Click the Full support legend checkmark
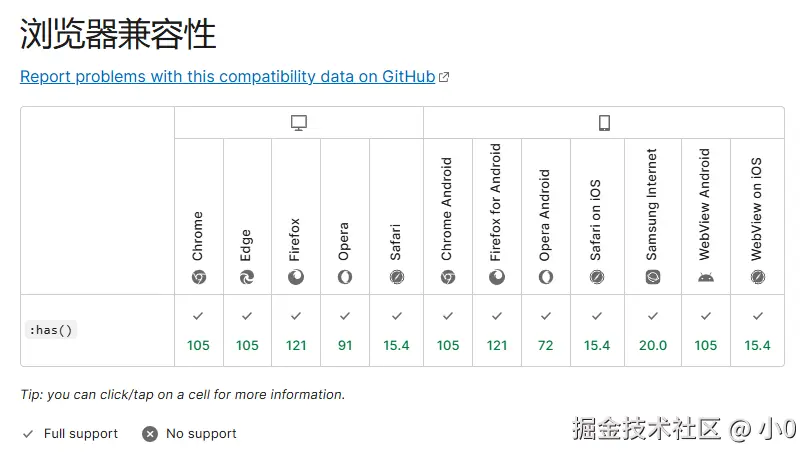The image size is (812, 458). coord(27,434)
